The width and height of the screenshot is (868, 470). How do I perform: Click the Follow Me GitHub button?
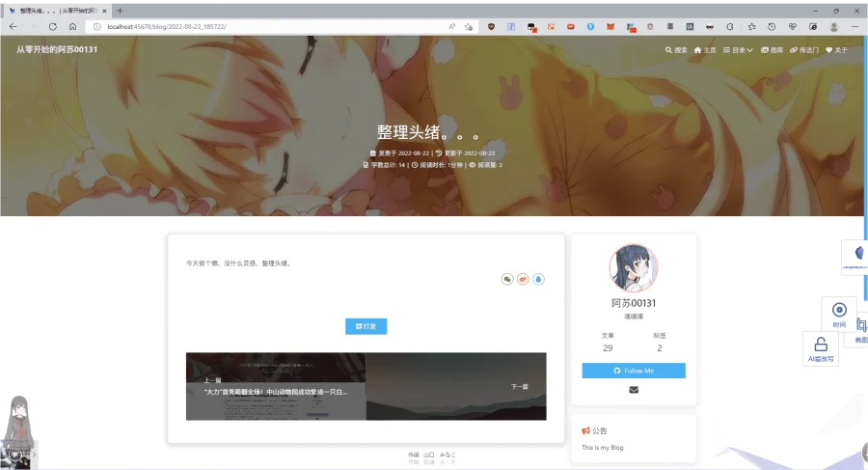[634, 371]
